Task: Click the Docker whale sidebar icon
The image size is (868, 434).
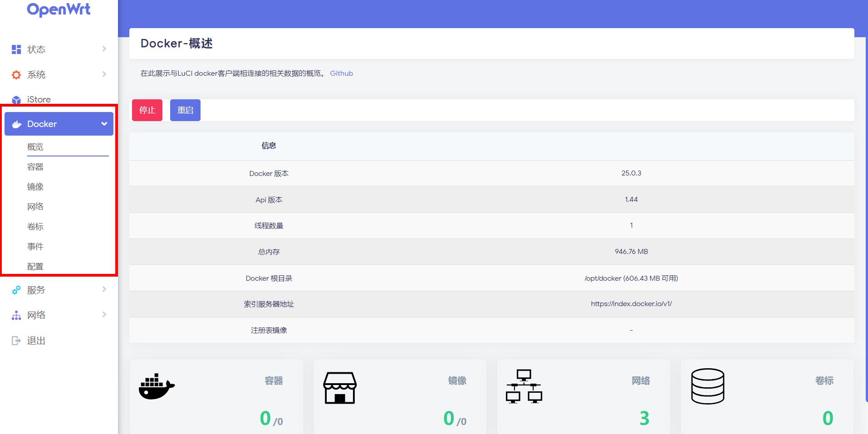Action: pos(17,124)
